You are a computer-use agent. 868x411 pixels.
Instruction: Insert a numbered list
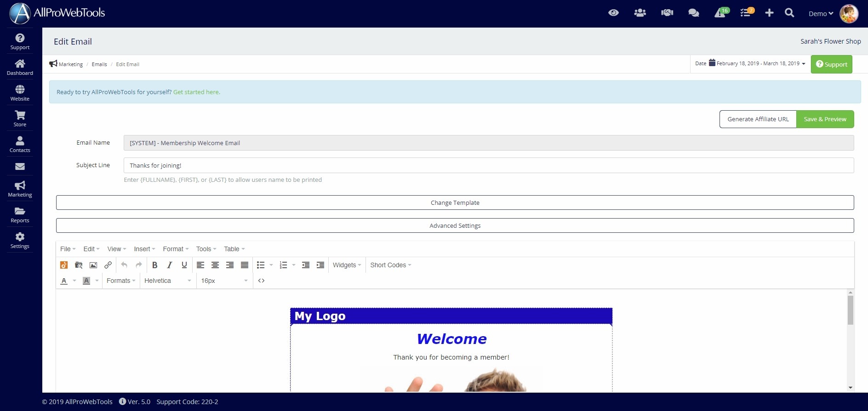tap(283, 265)
